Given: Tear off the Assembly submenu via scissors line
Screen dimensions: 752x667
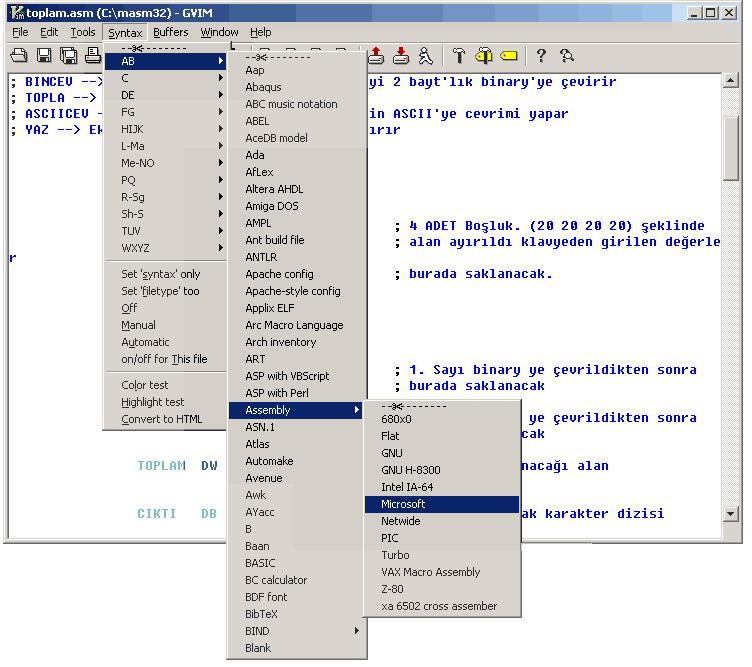Looking at the screenshot, I should coord(442,406).
